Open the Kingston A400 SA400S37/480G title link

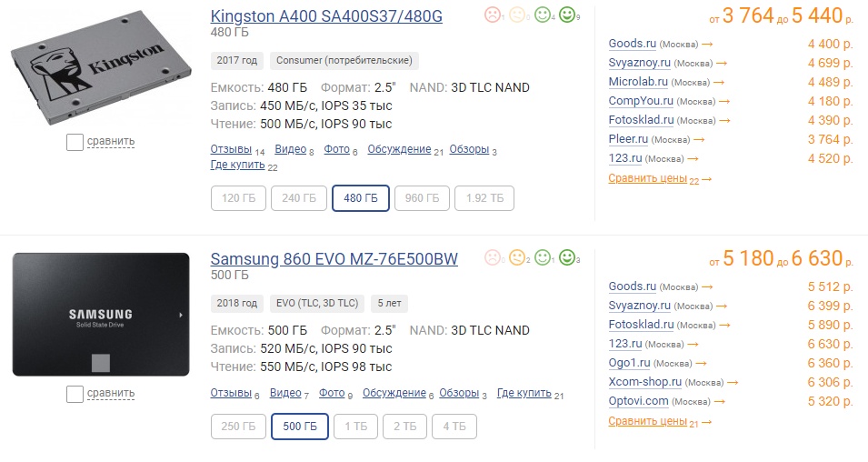click(326, 16)
